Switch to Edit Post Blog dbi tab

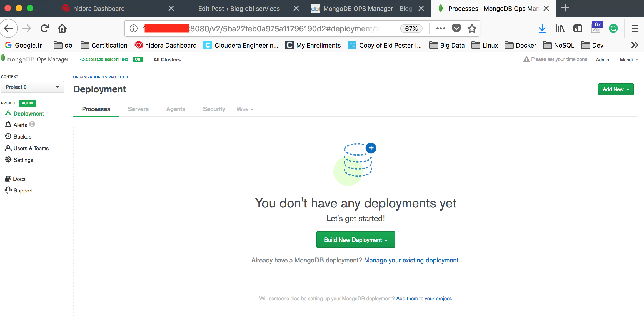(x=243, y=8)
